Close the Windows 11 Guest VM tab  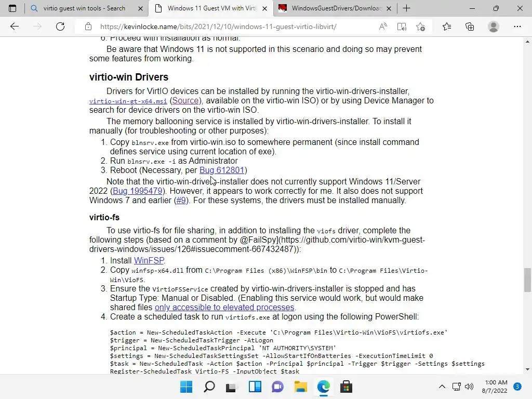coord(264,8)
